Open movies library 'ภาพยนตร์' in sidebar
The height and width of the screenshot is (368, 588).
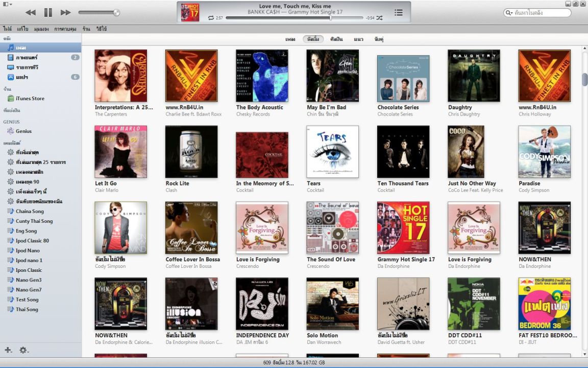point(40,57)
